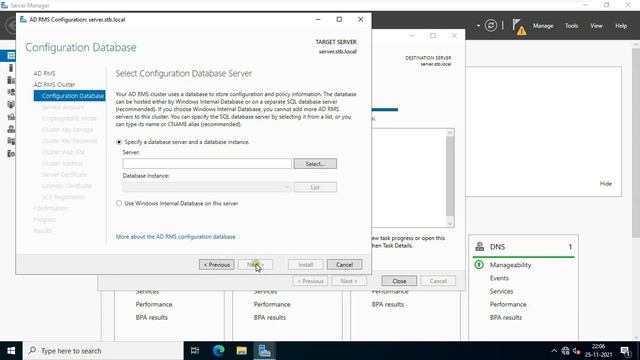Viewport: 640px width, 360px height.
Task: Open the Tools menu in Server Manager
Action: click(571, 26)
